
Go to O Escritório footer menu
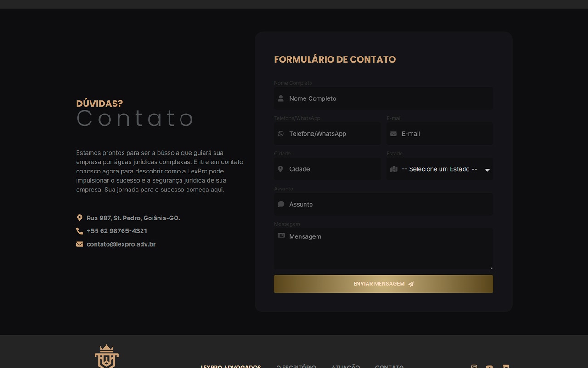point(296,366)
